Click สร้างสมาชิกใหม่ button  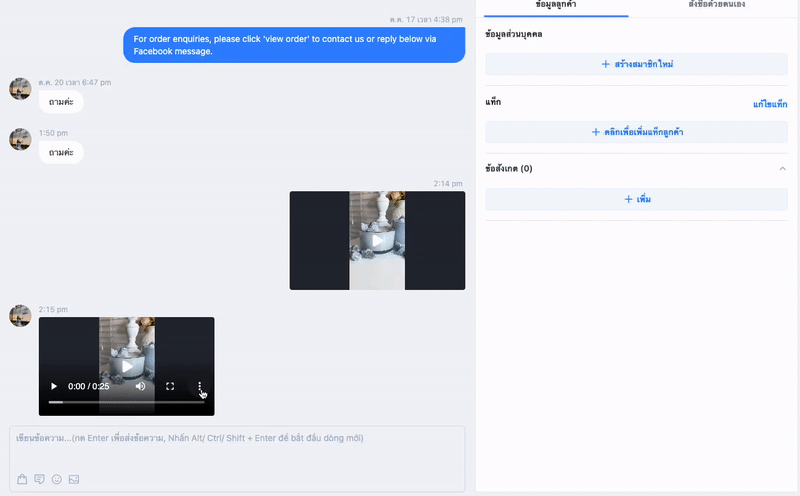click(x=636, y=64)
